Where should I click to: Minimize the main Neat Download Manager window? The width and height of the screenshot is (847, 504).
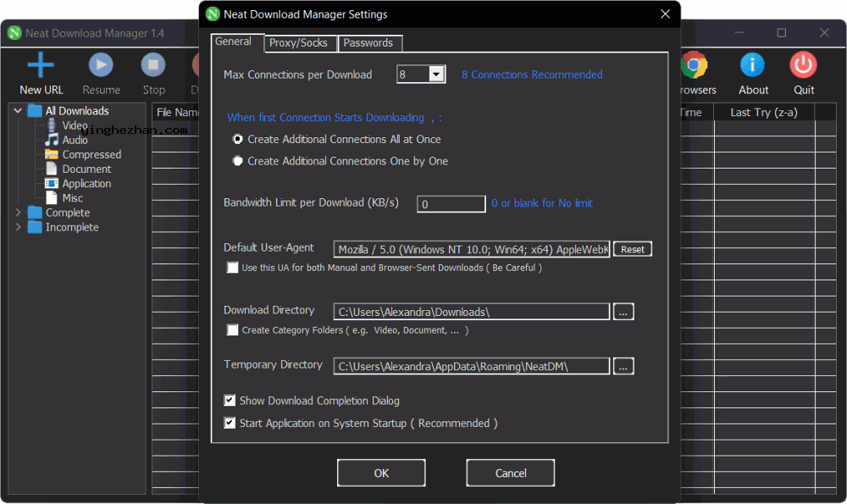point(739,33)
